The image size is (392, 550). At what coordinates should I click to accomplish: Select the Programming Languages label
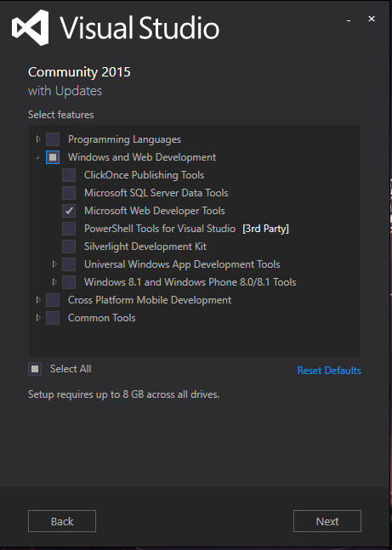point(125,139)
